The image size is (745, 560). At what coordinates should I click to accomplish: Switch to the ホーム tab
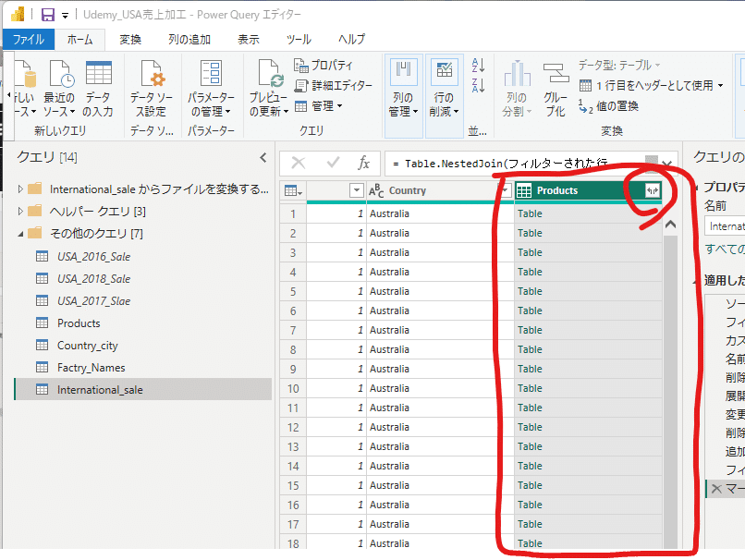click(79, 40)
